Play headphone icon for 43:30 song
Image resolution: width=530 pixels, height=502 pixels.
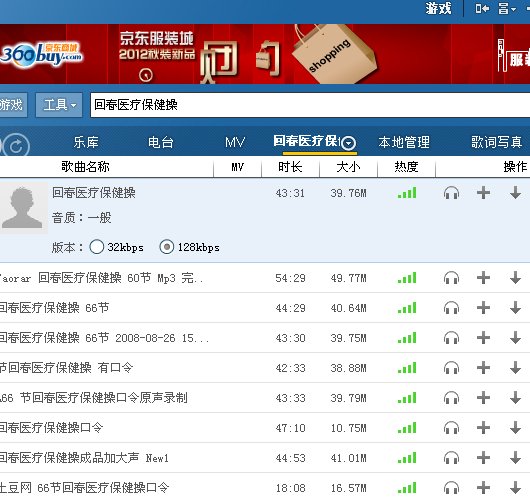pyautogui.click(x=451, y=338)
